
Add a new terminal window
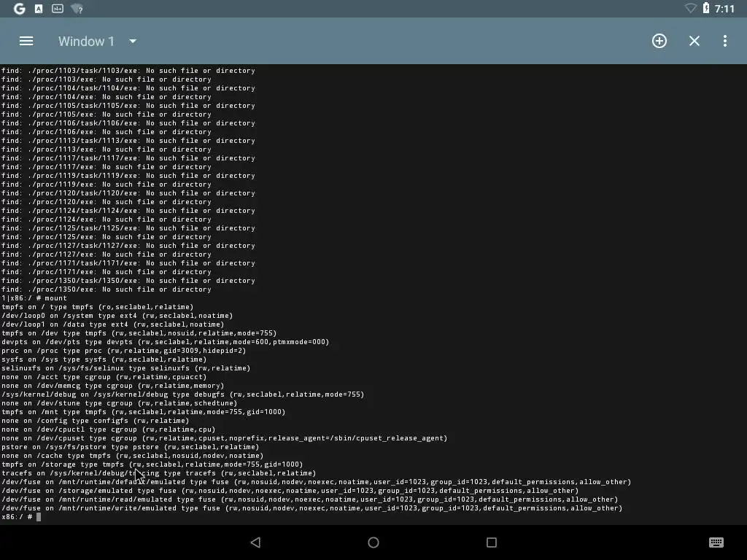coord(659,41)
